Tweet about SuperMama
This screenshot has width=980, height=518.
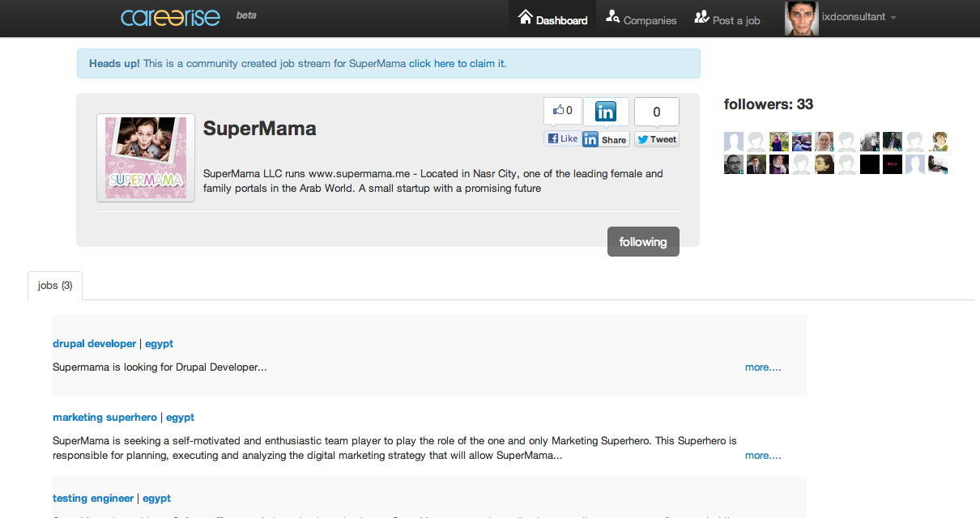coord(656,139)
